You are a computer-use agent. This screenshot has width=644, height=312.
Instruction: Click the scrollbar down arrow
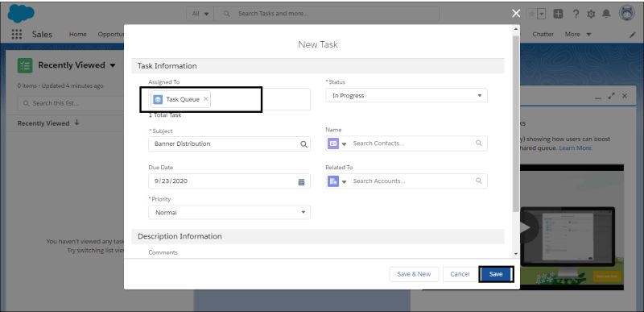click(x=516, y=255)
